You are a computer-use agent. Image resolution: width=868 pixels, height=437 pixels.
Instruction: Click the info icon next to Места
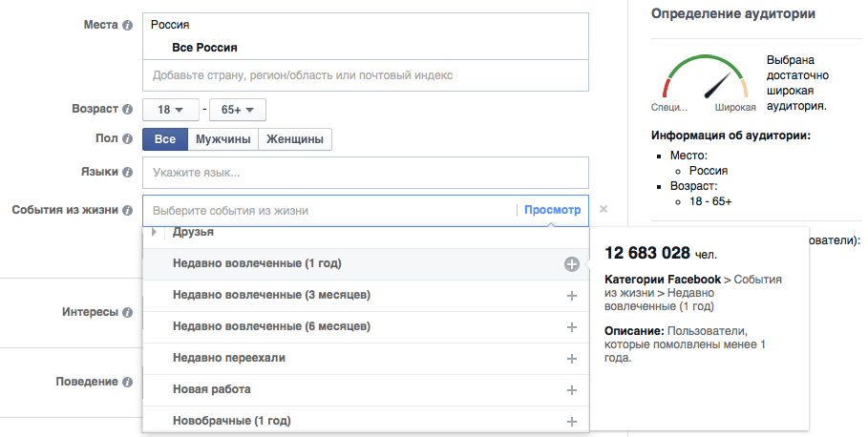tap(127, 25)
